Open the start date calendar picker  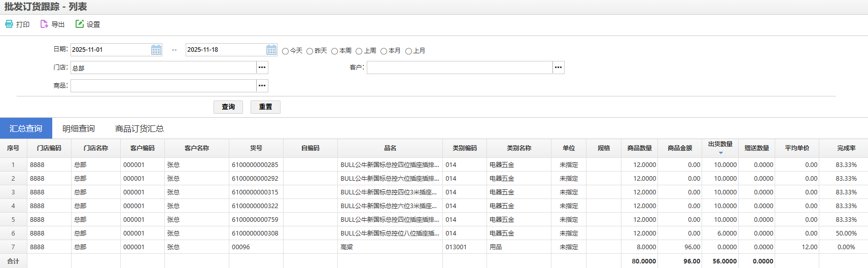156,50
